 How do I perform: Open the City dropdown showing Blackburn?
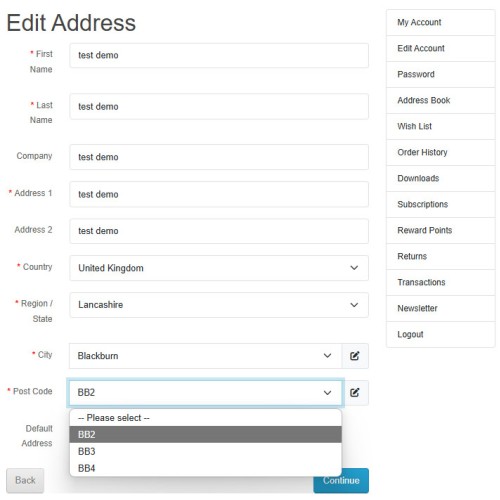pyautogui.click(x=205, y=356)
